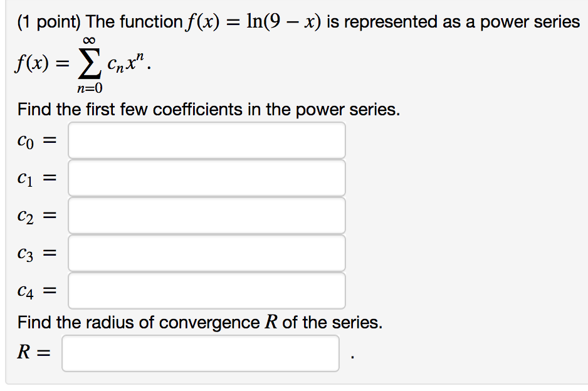The width and height of the screenshot is (588, 391).
Task: Click the summation formula for f(x)
Action: [x=68, y=63]
